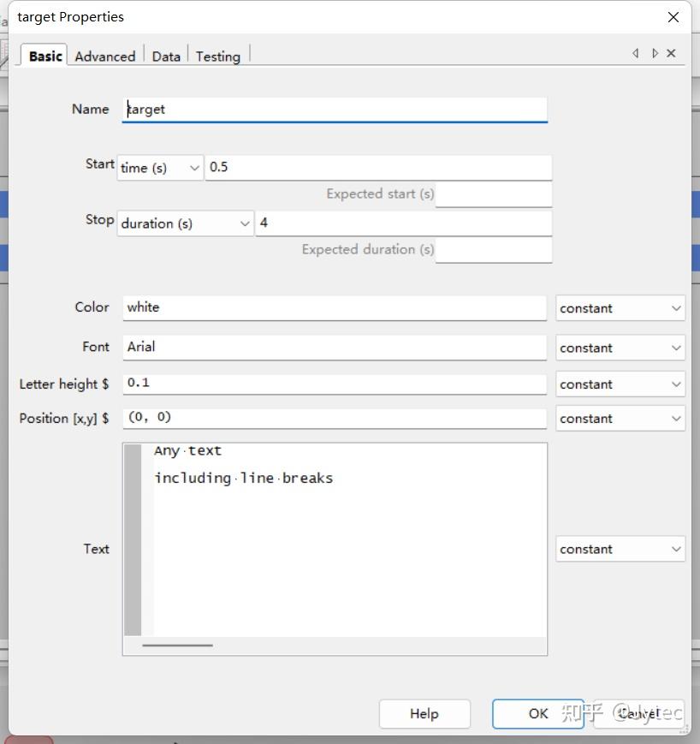Click the horizontal scrollbar in the Text box

[177, 646]
